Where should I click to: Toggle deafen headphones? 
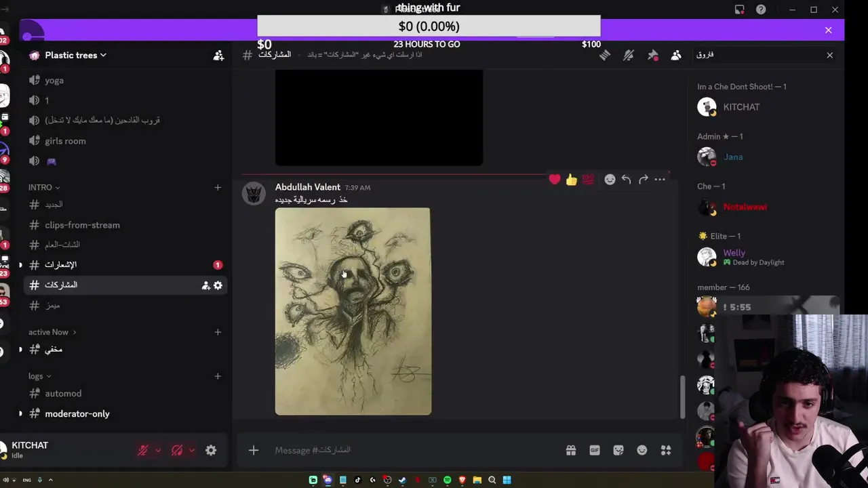coord(177,450)
